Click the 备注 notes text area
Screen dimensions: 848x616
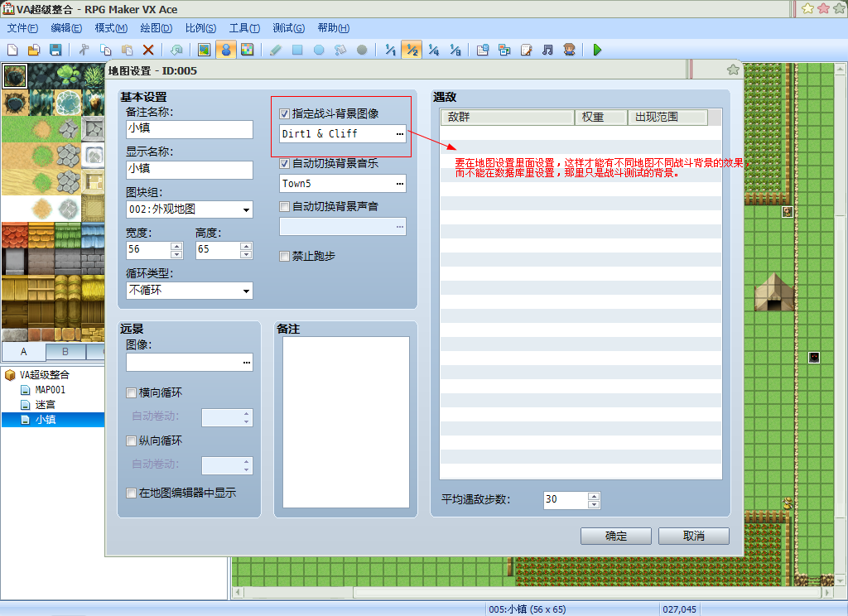(346, 422)
